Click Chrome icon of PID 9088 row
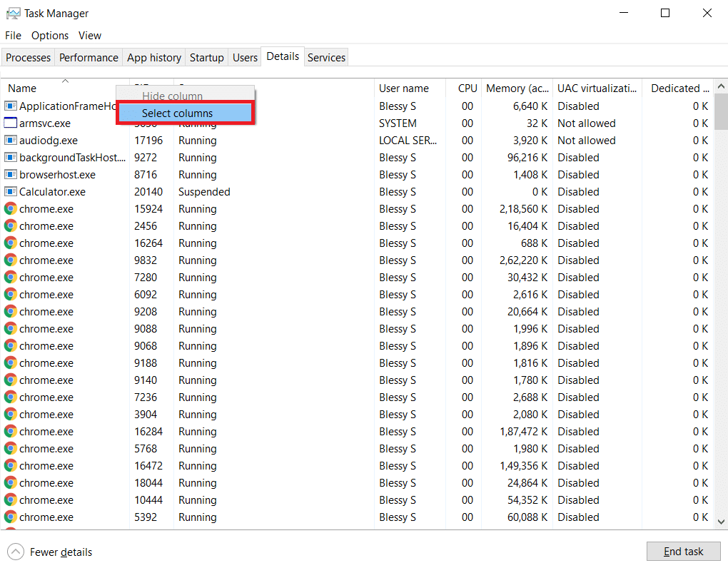The height and width of the screenshot is (573, 728). point(11,329)
